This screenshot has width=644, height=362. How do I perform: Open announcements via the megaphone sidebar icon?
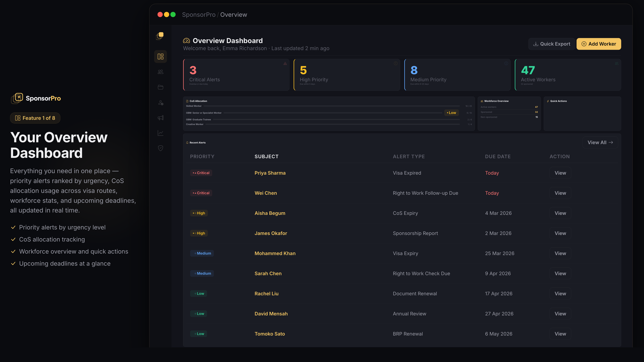pos(160,118)
